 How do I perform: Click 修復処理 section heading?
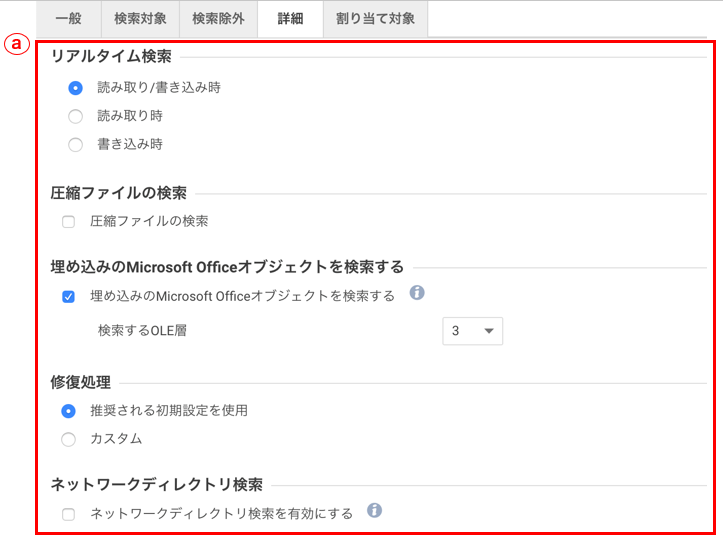pyautogui.click(x=80, y=382)
